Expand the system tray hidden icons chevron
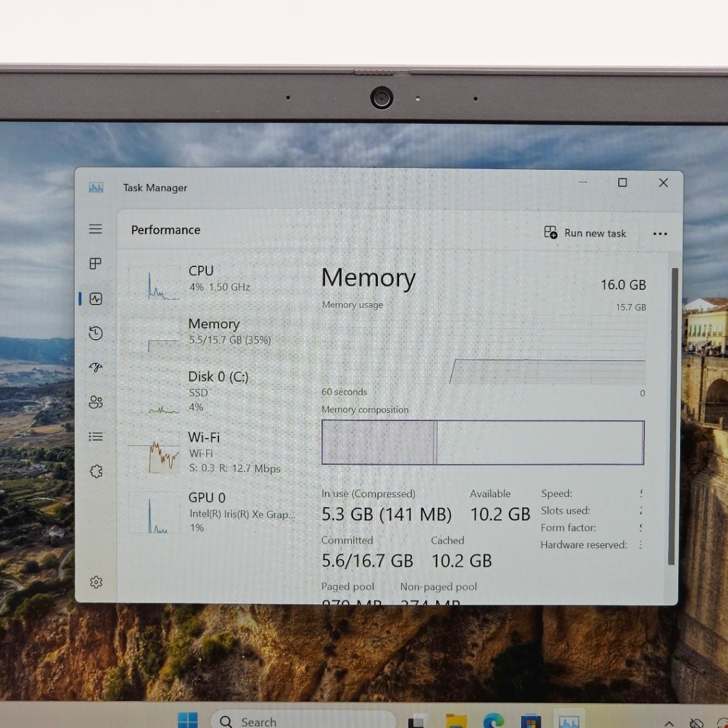Viewport: 728px width, 728px height. 669,724
